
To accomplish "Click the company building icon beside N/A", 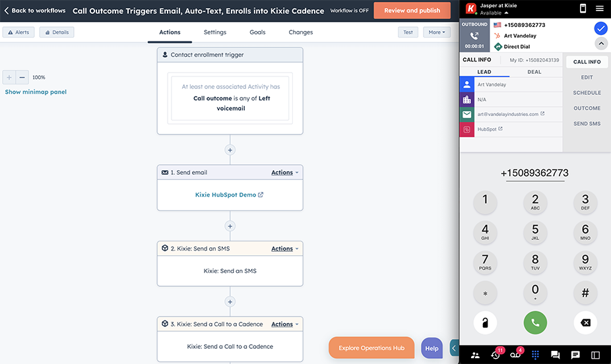I will [x=466, y=100].
